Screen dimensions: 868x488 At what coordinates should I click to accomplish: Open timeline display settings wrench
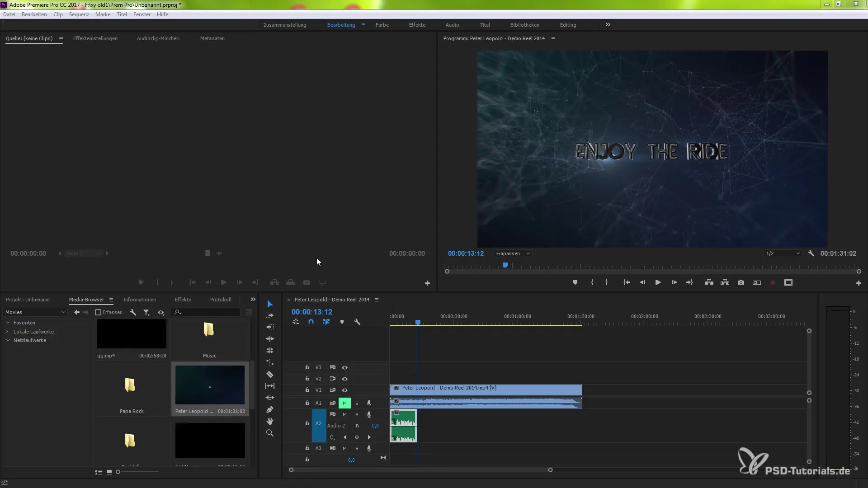coord(357,322)
